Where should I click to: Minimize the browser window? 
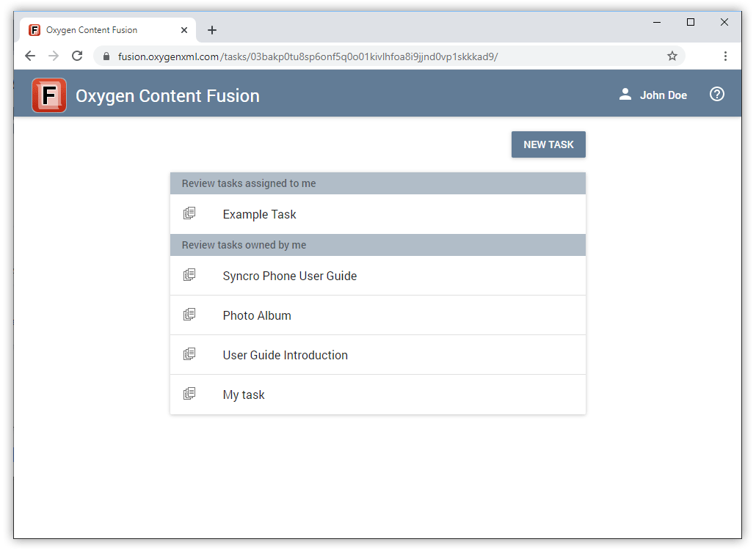coord(657,22)
